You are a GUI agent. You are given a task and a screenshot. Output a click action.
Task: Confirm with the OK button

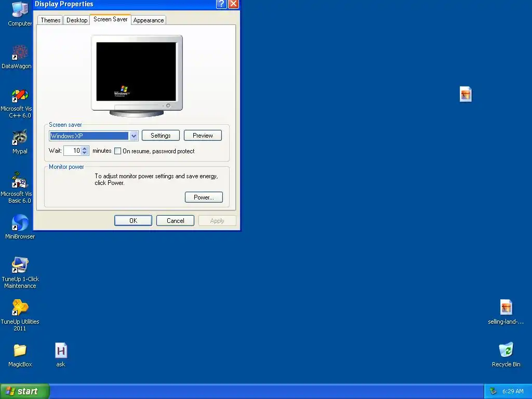[x=133, y=220]
